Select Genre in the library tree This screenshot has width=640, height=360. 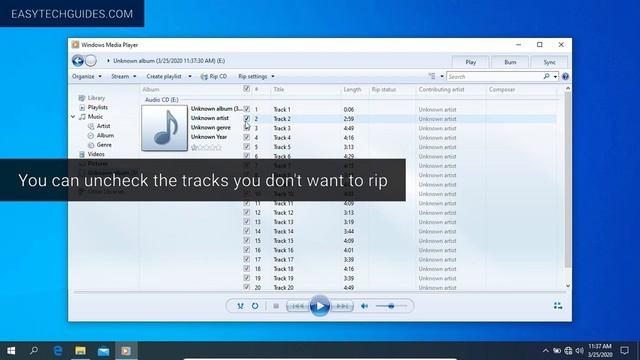click(x=104, y=145)
